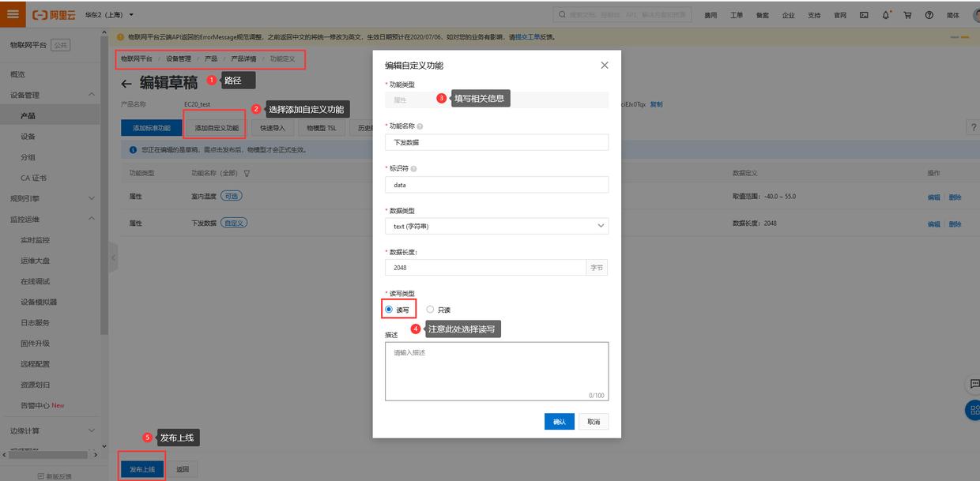Screen dimensions: 980x481
Task: Select the 只读 radio button
Action: coord(430,310)
